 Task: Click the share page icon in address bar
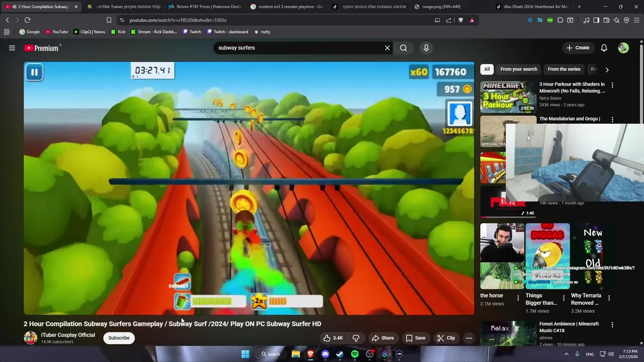[x=449, y=20]
